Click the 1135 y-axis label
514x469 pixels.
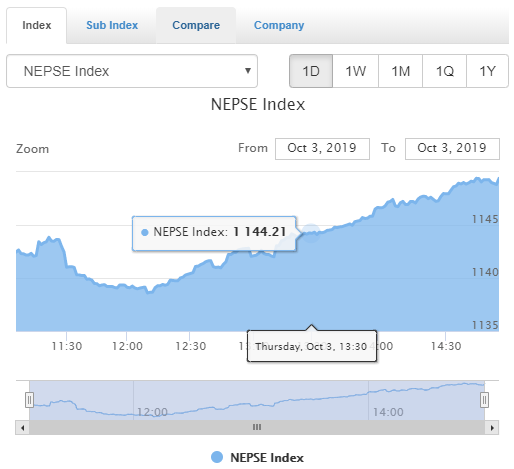point(485,325)
